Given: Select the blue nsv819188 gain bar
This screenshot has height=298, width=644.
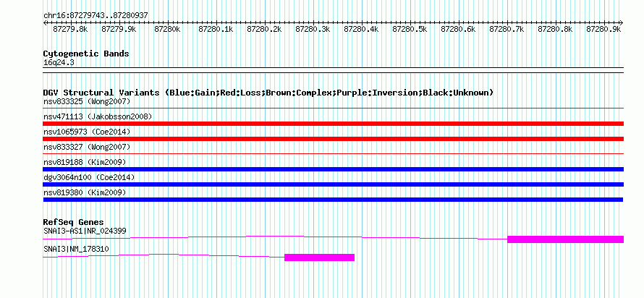Looking at the screenshot, I should pos(333,169).
